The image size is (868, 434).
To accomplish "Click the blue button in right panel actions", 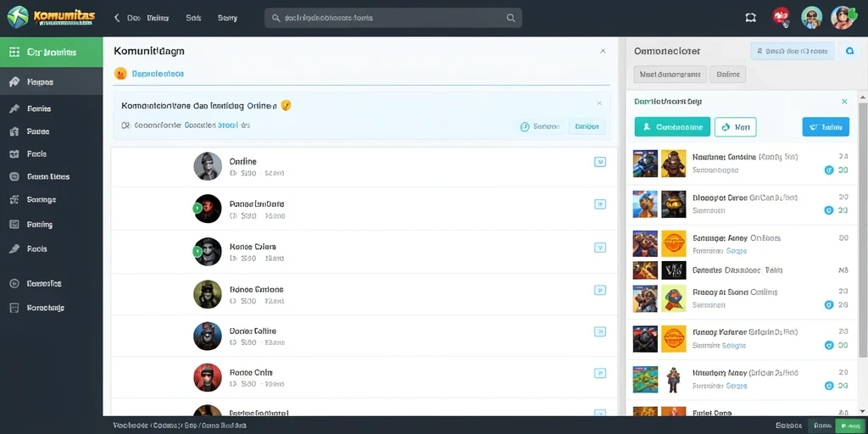I will click(x=826, y=127).
